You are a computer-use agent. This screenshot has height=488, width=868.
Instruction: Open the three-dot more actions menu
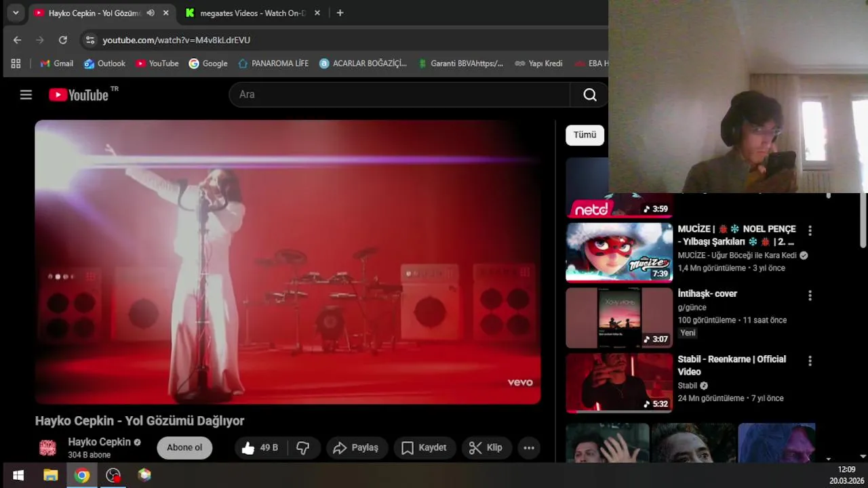[529, 447]
